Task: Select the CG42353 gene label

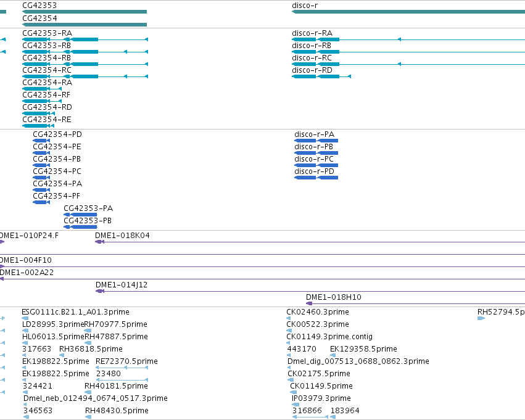Action: [39, 6]
